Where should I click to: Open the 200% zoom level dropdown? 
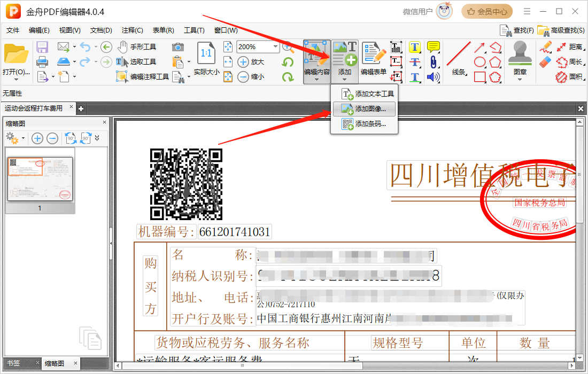point(276,47)
